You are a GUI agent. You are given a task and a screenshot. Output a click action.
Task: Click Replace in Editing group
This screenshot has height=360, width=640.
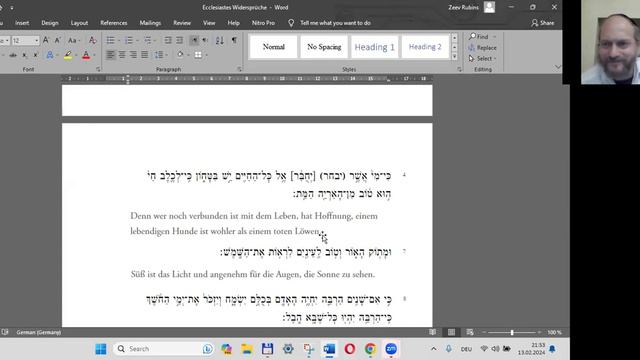tap(482, 48)
